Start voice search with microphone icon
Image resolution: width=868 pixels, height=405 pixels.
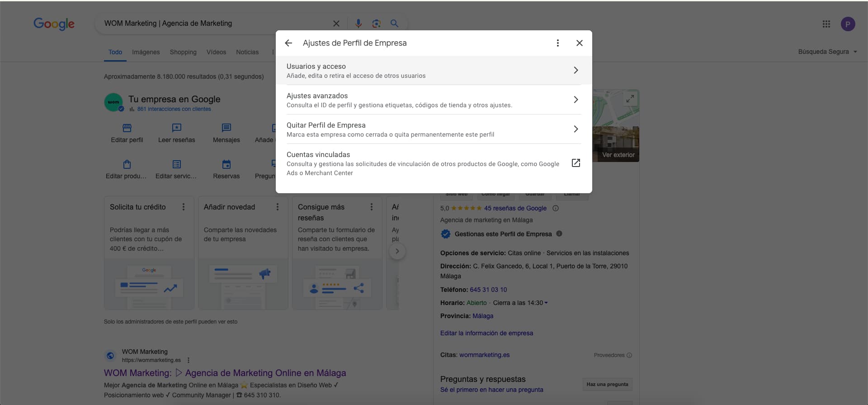point(358,24)
